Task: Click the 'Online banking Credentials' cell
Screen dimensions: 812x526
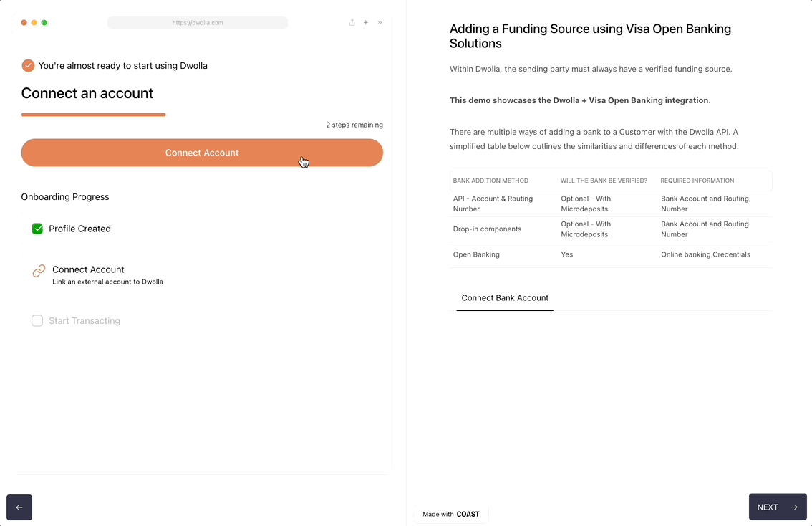Action: (x=705, y=254)
